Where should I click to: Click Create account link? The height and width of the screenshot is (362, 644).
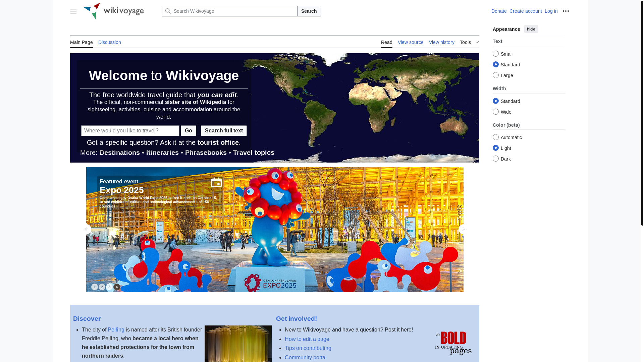coord(526,11)
